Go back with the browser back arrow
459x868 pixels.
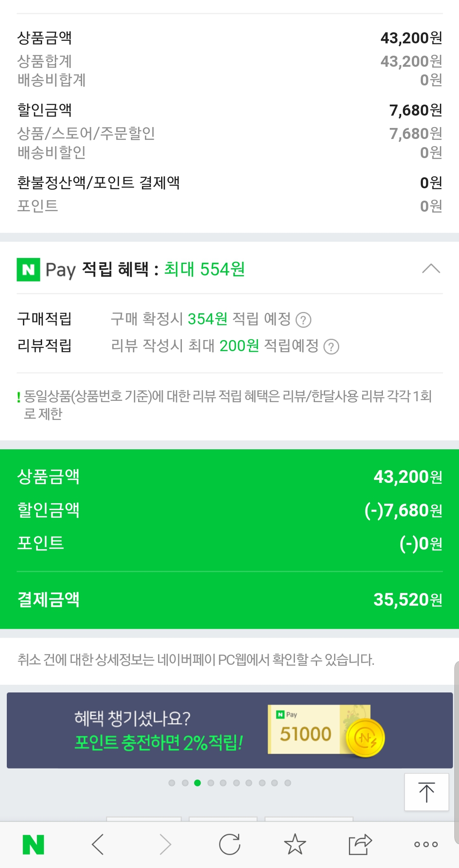coord(98,844)
